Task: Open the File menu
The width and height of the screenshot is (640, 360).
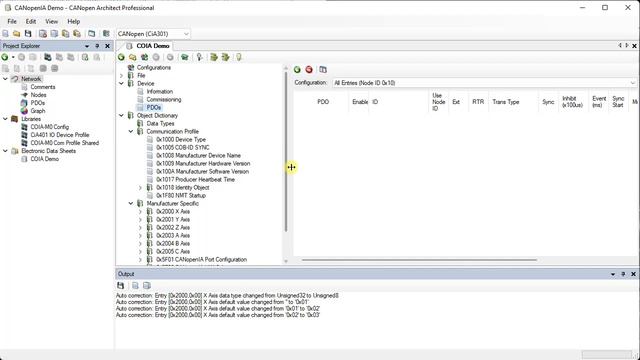Action: click(x=12, y=21)
